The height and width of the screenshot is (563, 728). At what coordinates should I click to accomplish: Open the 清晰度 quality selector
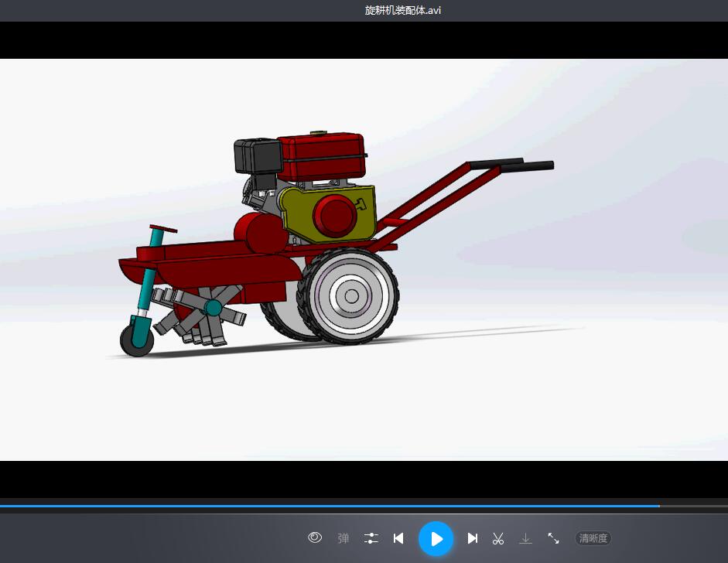tap(593, 538)
